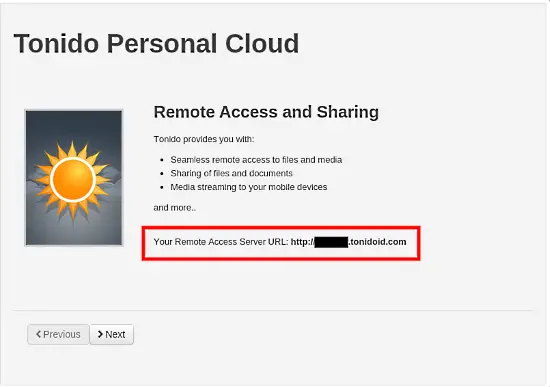Screen dimensions: 550x387
Task: Click the Next button
Action: 112,334
